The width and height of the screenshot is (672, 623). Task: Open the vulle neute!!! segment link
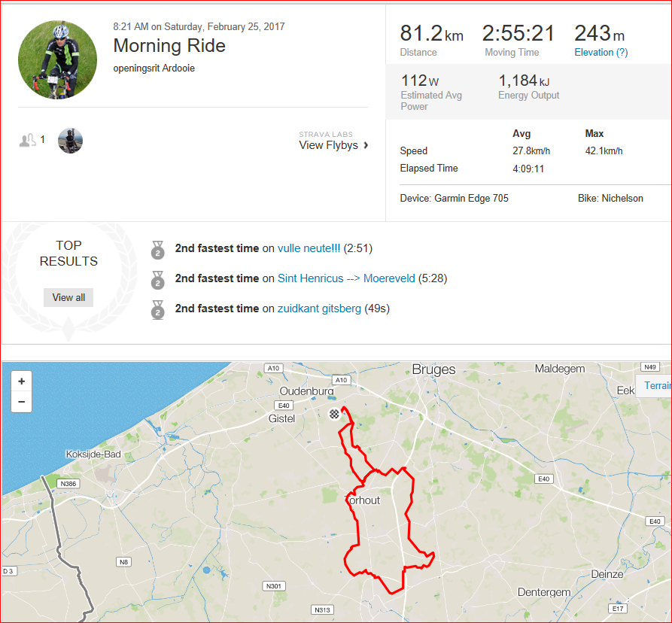tap(309, 248)
